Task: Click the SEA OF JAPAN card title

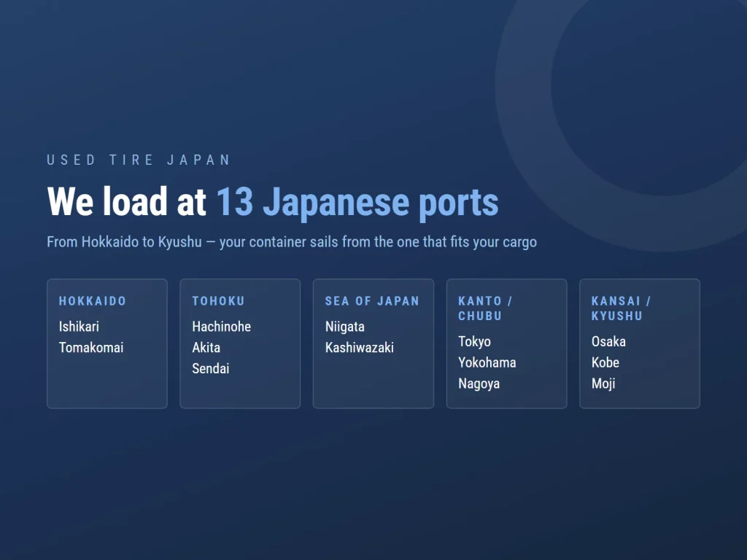Action: click(372, 301)
